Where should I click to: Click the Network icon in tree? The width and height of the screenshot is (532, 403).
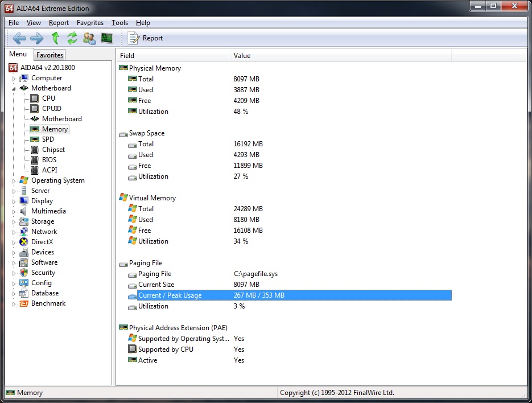(24, 232)
